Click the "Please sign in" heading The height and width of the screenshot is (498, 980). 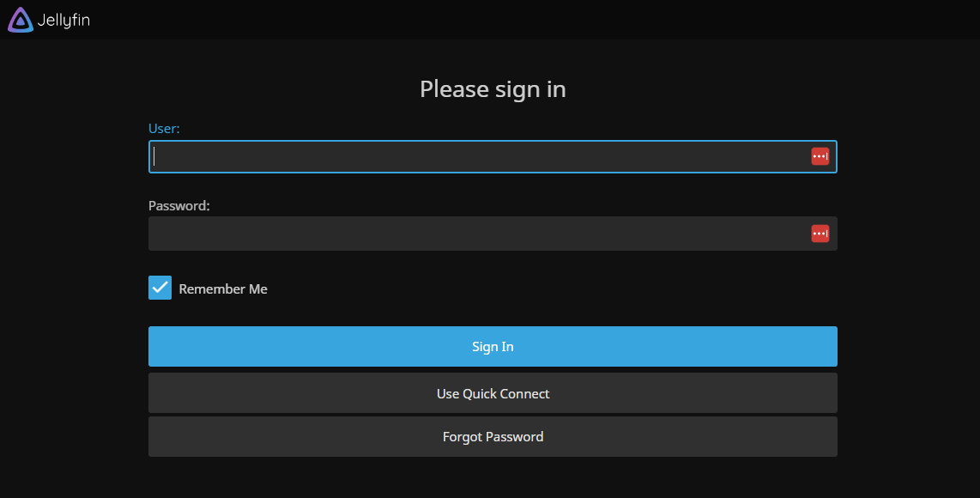(x=493, y=89)
